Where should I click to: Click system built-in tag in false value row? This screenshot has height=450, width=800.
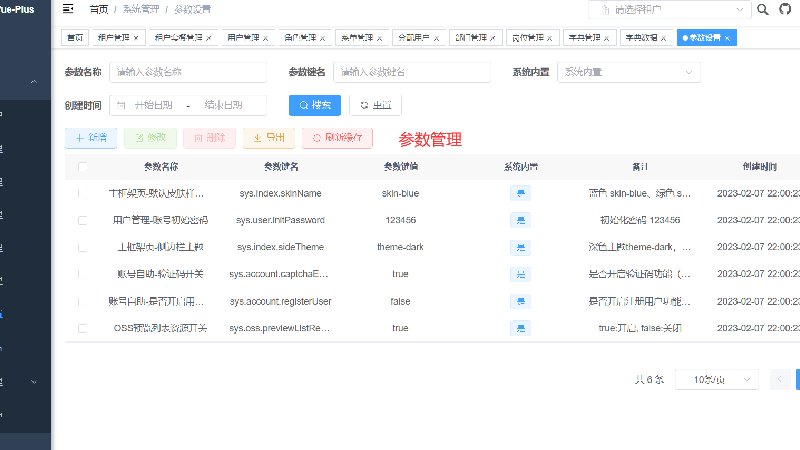520,302
